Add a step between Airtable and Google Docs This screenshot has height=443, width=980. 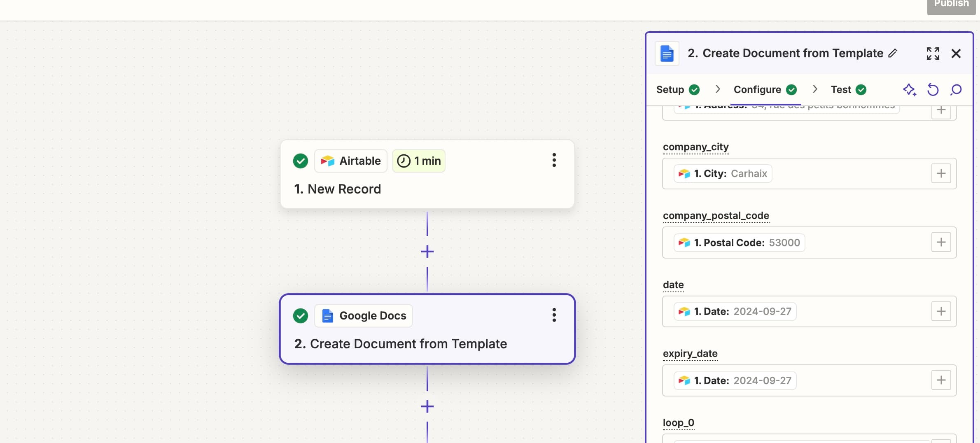427,252
